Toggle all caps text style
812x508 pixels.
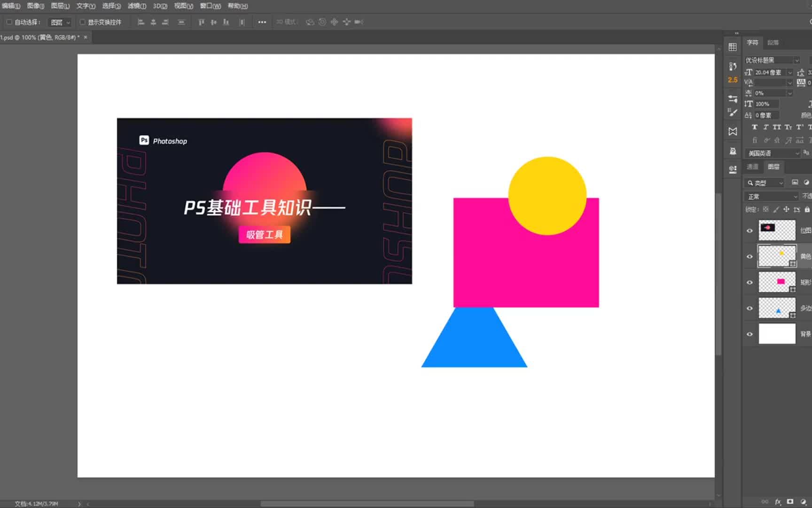coord(777,127)
